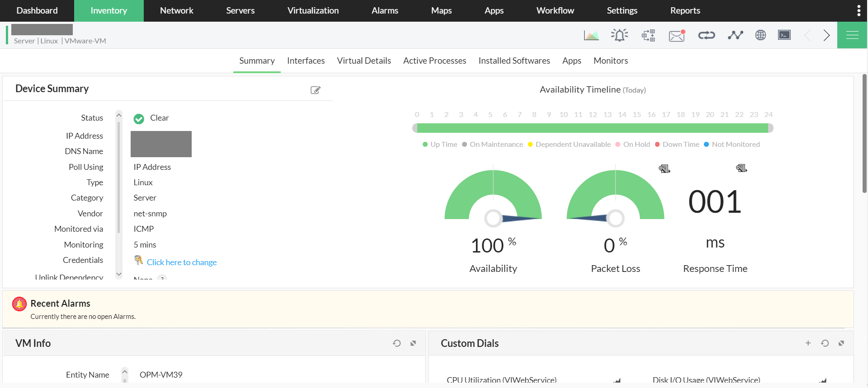
Task: Click the green availability timeline bar
Action: 592,128
